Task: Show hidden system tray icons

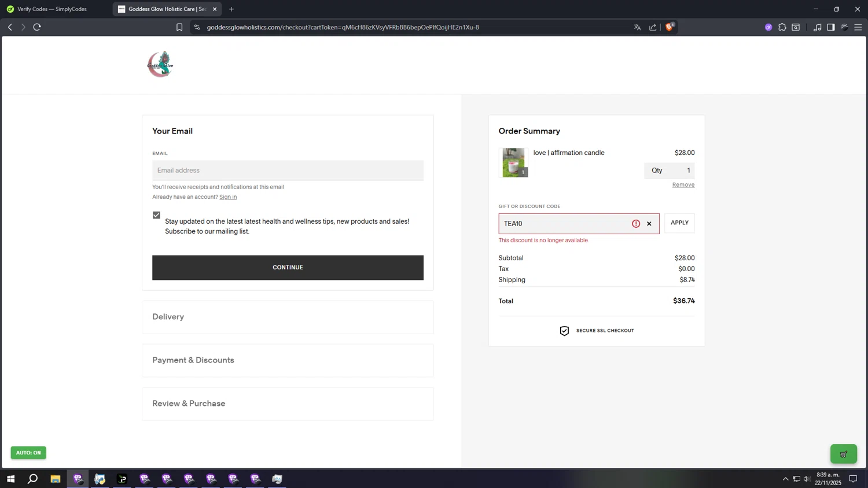Action: (785, 479)
